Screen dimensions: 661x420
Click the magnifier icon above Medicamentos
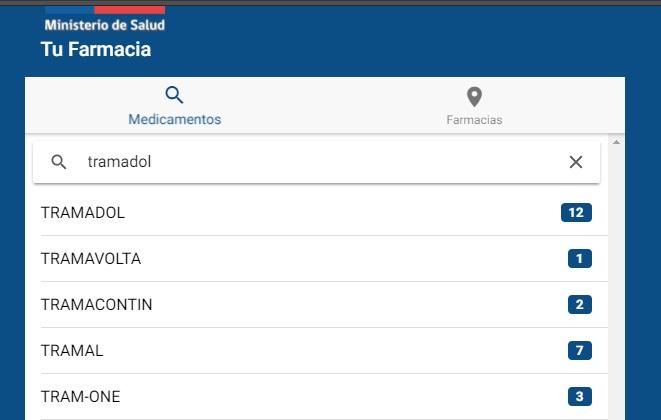[x=174, y=95]
